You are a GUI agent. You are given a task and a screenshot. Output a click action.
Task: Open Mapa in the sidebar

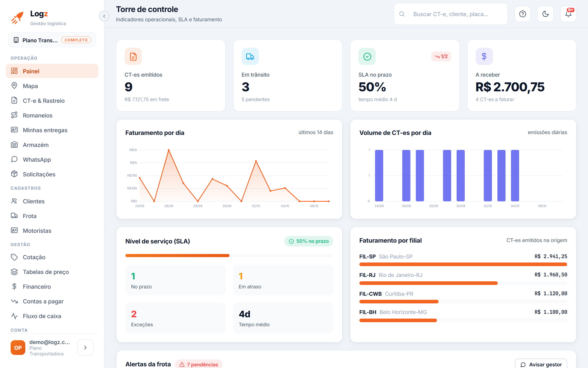(x=52, y=86)
